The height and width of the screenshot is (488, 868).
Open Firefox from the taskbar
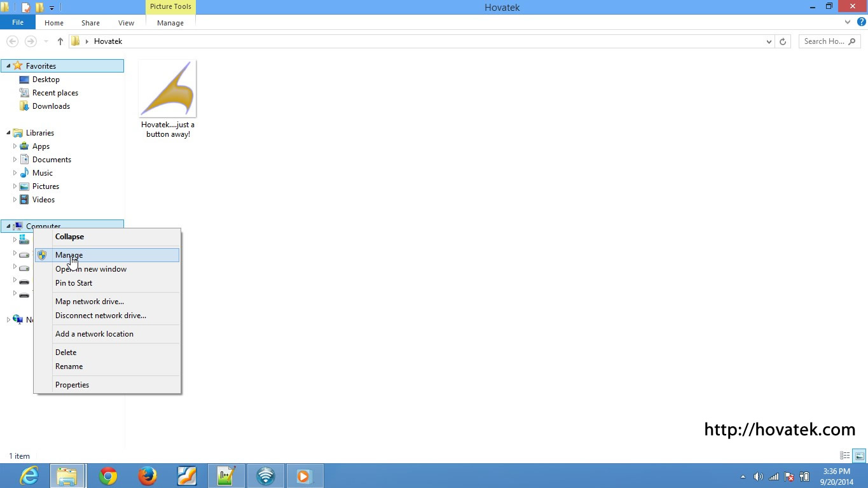148,476
